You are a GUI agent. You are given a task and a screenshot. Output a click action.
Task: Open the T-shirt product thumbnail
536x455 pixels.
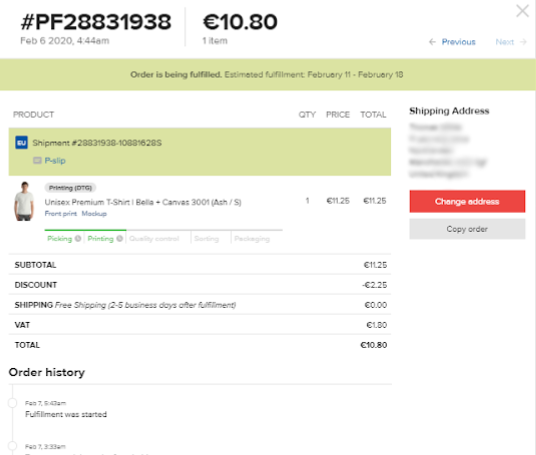coord(24,201)
